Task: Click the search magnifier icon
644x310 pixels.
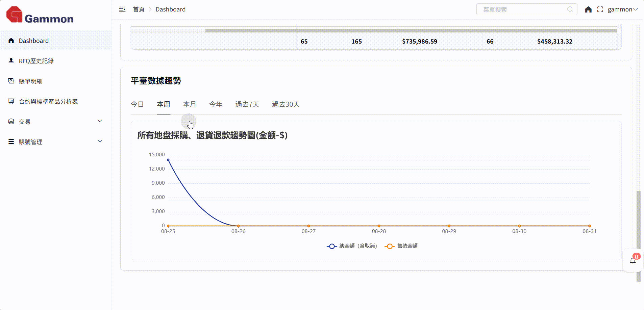Action: coord(570,9)
